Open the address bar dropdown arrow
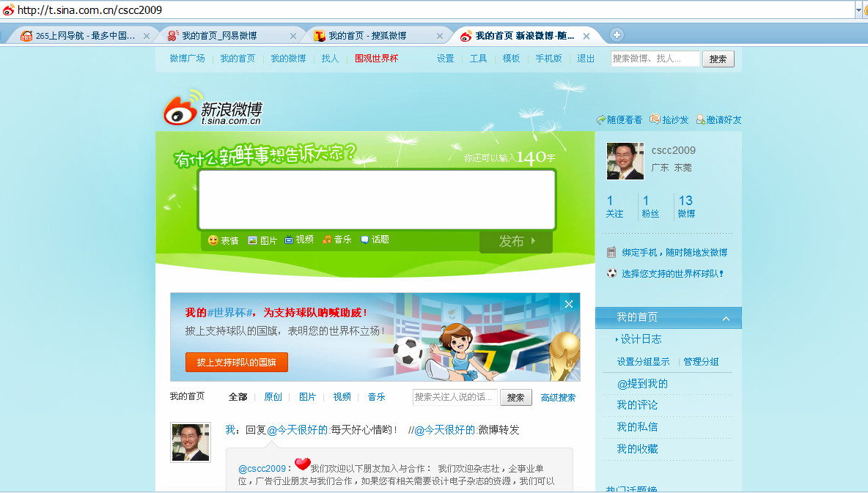The width and height of the screenshot is (868, 493). [858, 10]
